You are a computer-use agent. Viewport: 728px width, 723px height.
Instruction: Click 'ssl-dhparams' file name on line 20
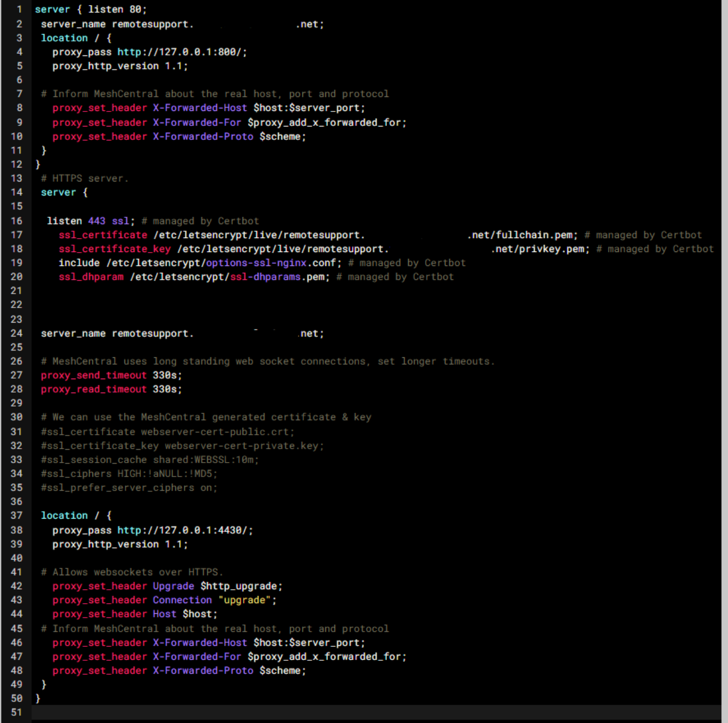pyautogui.click(x=265, y=277)
